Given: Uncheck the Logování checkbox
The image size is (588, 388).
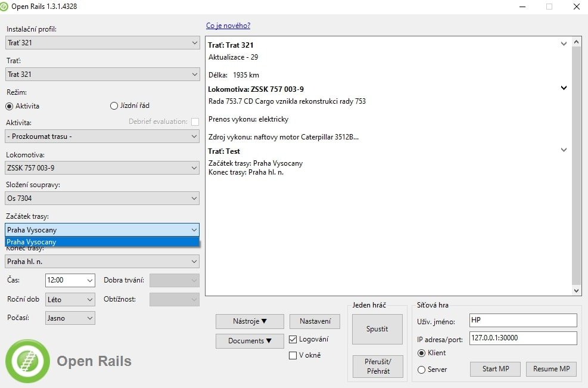Looking at the screenshot, I should [293, 339].
